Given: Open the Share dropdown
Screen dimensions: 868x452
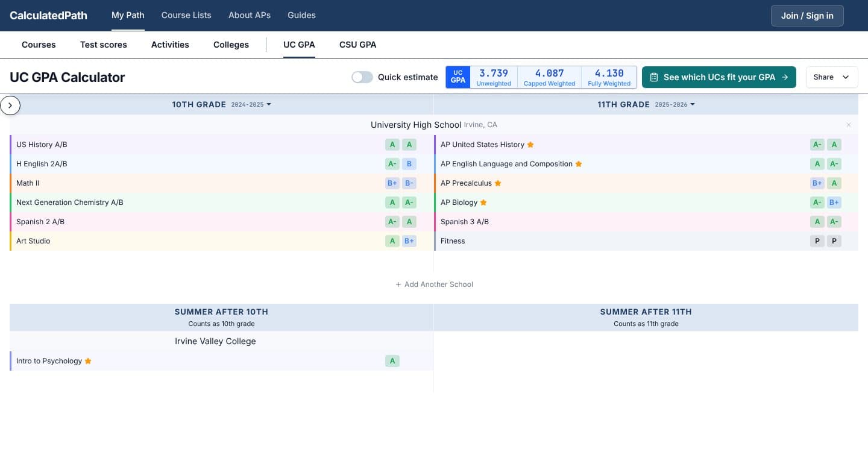Looking at the screenshot, I should point(832,77).
